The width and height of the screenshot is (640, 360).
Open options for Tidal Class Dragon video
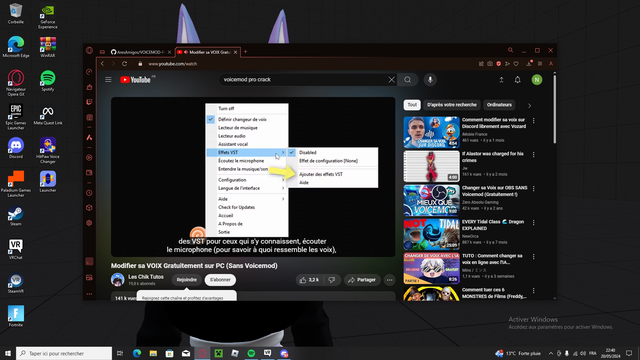[533, 222]
